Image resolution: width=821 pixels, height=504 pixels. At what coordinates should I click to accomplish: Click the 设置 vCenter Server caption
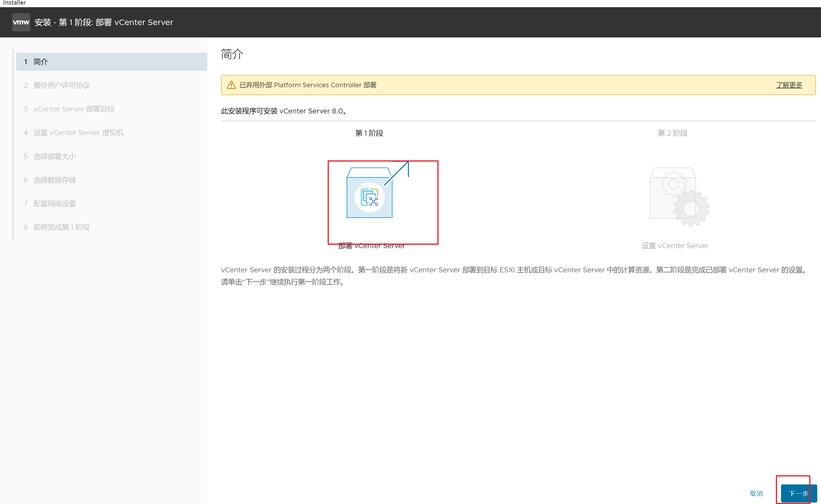675,246
